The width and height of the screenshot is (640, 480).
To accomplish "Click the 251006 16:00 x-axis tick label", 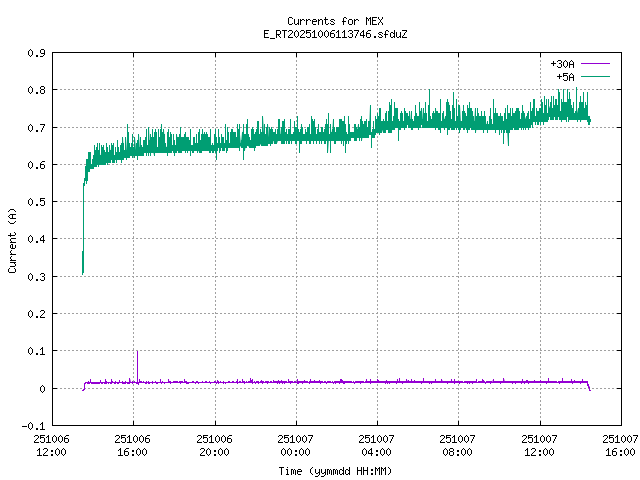I will 132,445.
